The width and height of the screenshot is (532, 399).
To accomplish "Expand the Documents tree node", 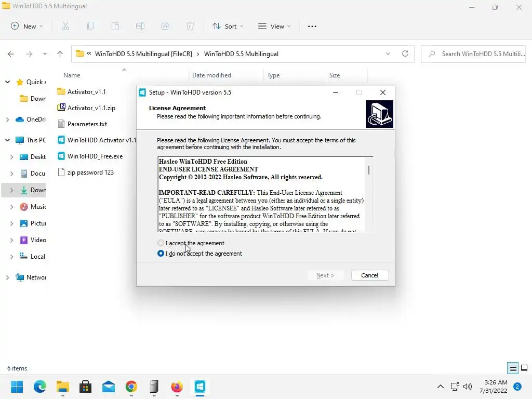I will [x=11, y=174].
